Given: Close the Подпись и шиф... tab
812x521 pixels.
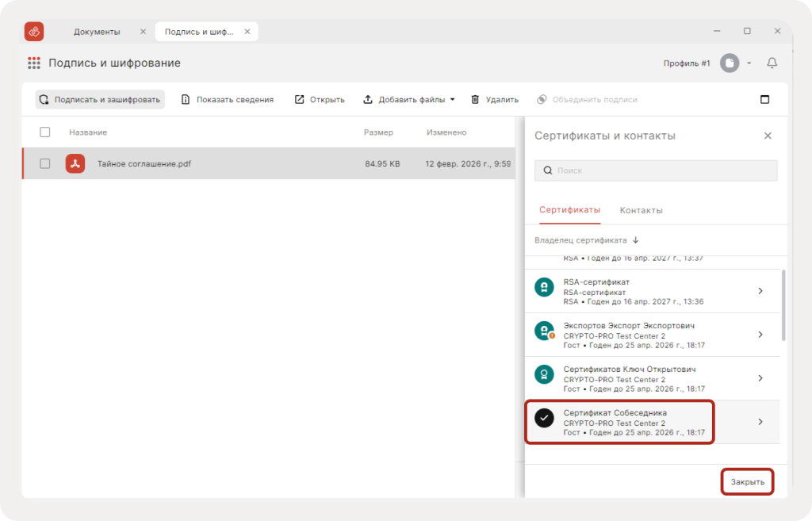Looking at the screenshot, I should tap(247, 32).
